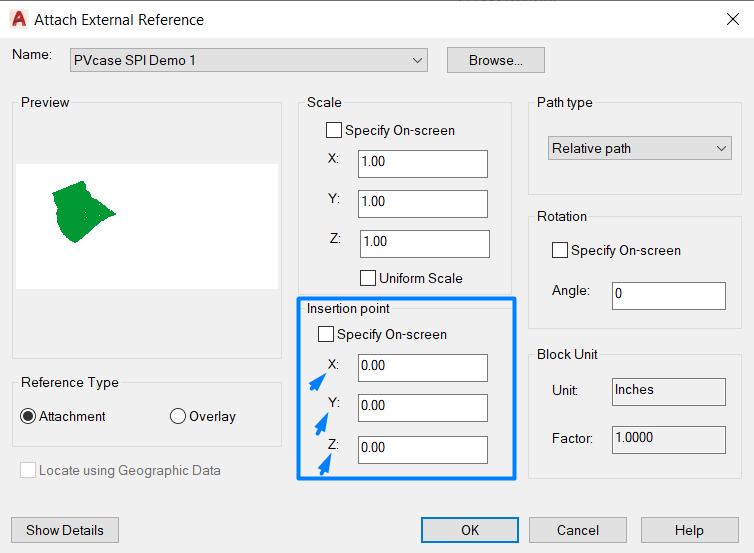
Task: Click the Scale Z input field
Action: point(424,243)
